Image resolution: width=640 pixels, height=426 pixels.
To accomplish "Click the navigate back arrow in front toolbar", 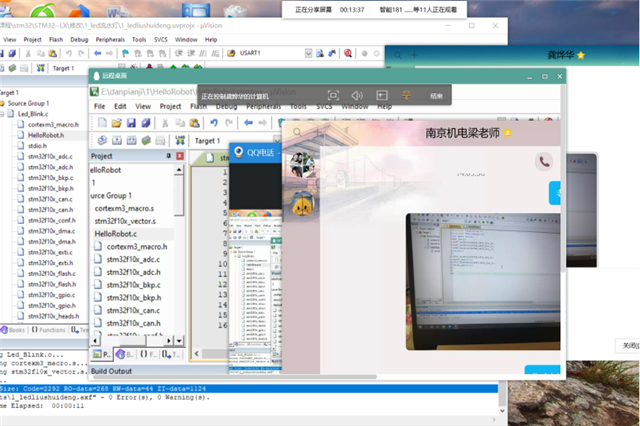I will pyautogui.click(x=248, y=123).
